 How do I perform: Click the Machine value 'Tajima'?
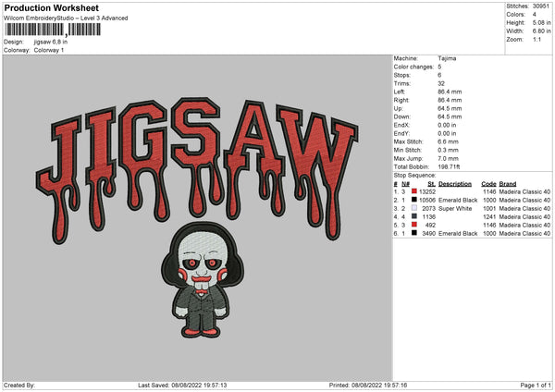click(x=447, y=58)
